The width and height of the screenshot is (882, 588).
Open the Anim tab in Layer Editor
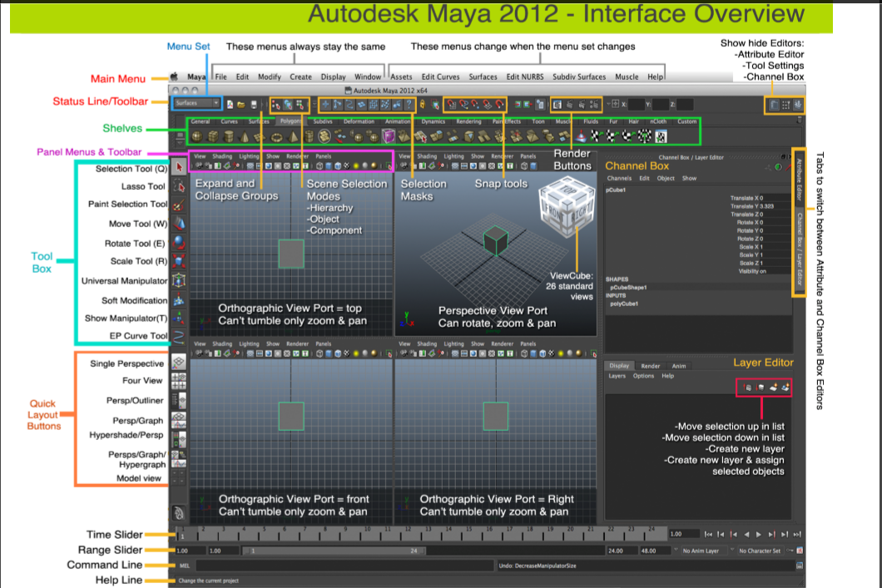pos(679,366)
